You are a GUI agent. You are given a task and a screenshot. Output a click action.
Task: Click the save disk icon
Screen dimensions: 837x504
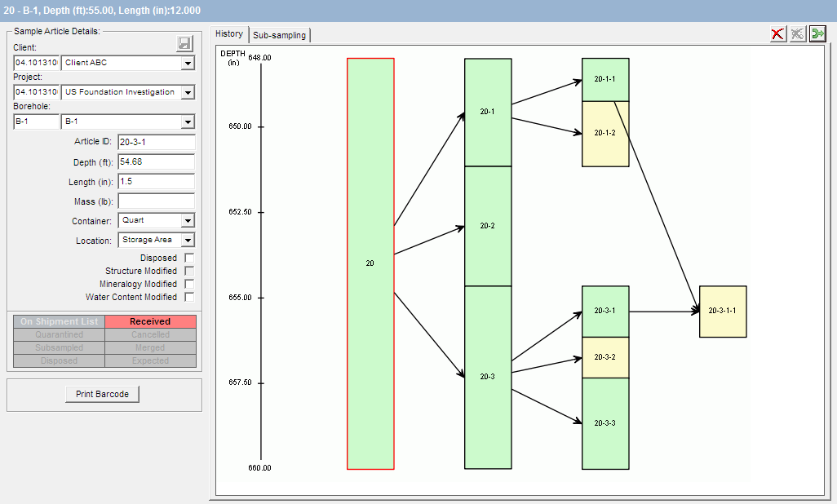(x=184, y=44)
